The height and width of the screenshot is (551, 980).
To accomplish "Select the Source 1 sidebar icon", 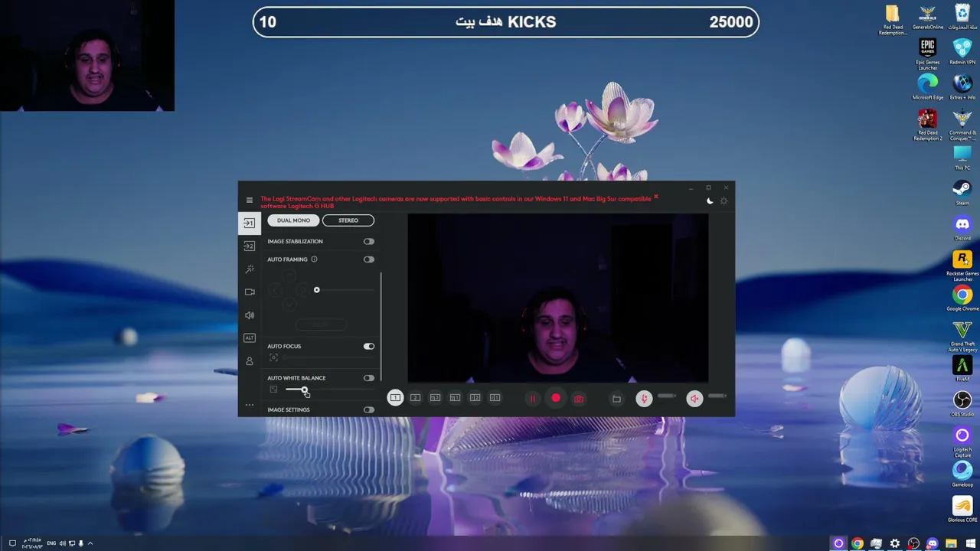I will (x=249, y=223).
